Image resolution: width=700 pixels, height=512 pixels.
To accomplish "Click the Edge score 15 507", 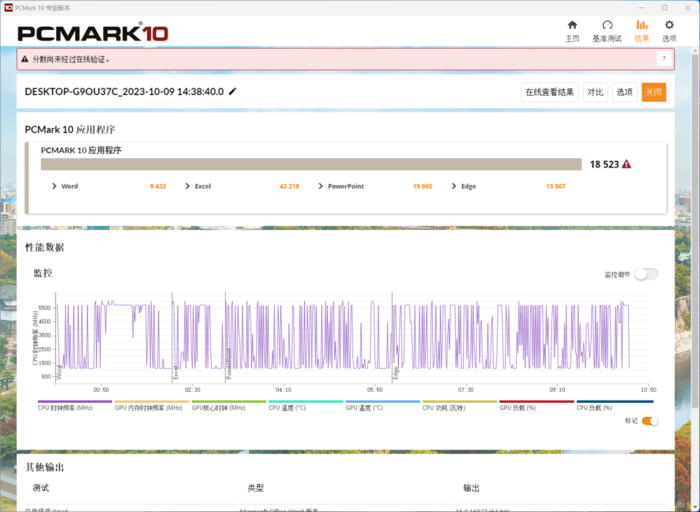I will pos(556,186).
